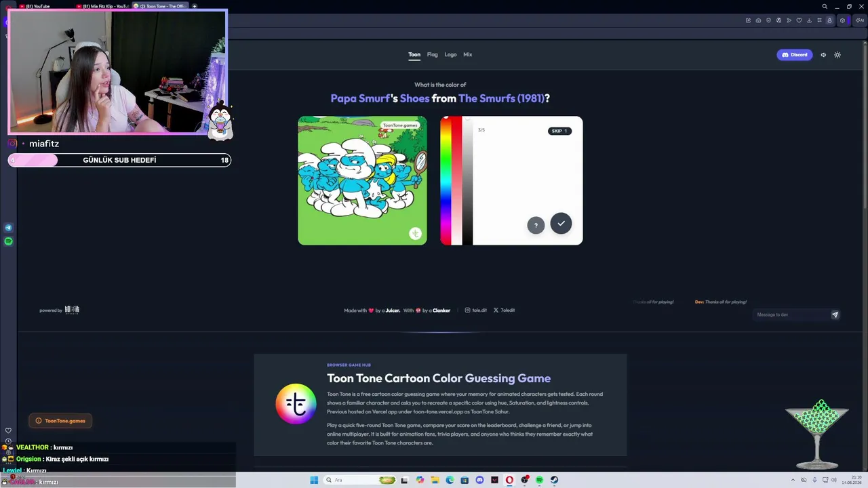
Task: Open the taskbar clock and date
Action: tap(852, 480)
